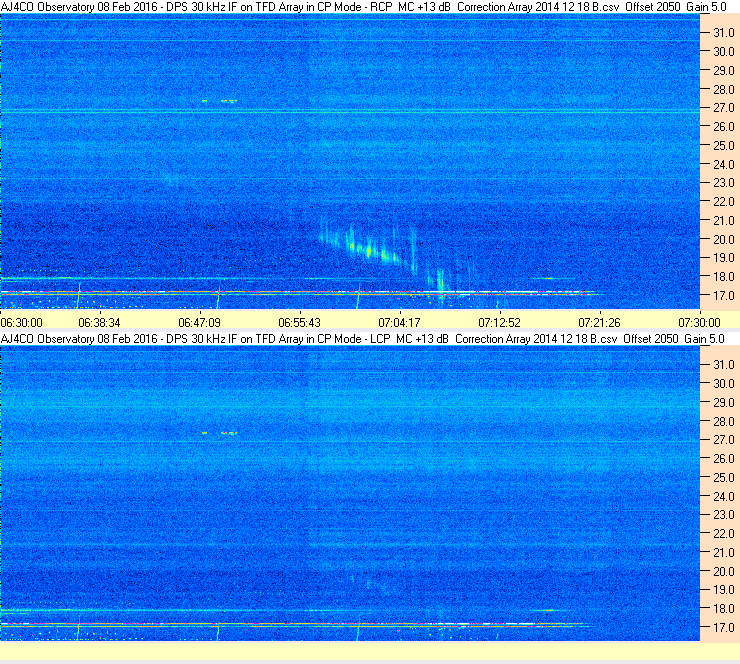Click the short yellow dashes in LCP spectrogram

pyautogui.click(x=219, y=433)
